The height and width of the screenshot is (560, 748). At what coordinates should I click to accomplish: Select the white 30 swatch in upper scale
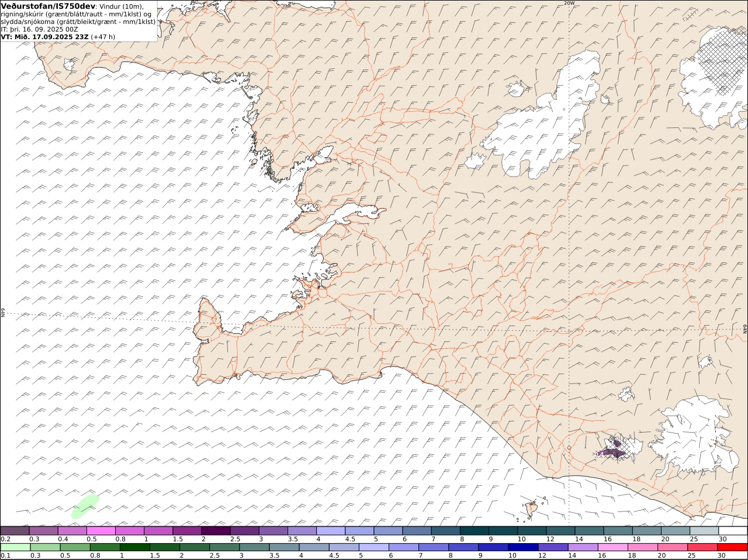pos(733,531)
